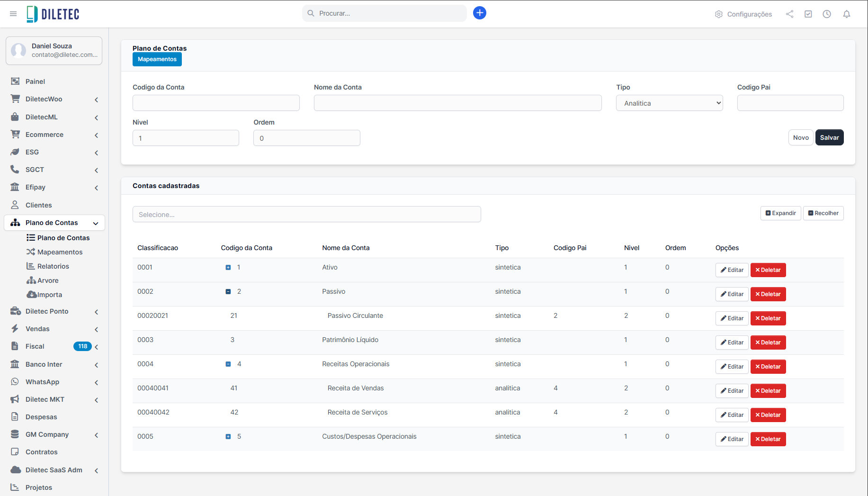Click the share icon in the header

pos(790,14)
